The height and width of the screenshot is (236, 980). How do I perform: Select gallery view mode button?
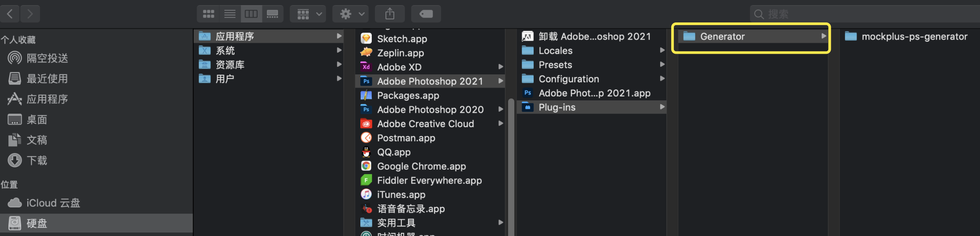click(x=273, y=14)
